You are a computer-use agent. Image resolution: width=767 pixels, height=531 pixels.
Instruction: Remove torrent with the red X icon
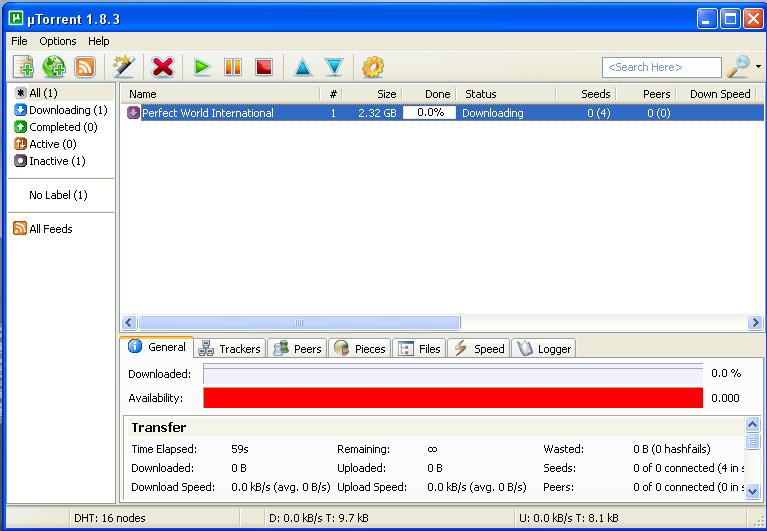163,67
